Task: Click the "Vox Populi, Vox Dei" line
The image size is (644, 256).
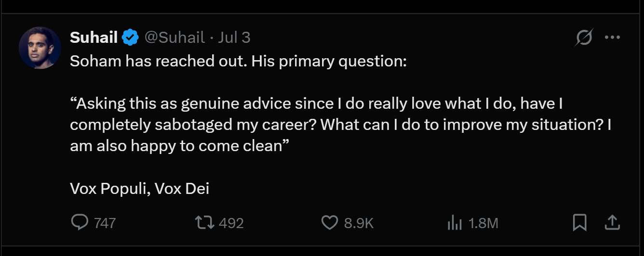Action: click(139, 189)
